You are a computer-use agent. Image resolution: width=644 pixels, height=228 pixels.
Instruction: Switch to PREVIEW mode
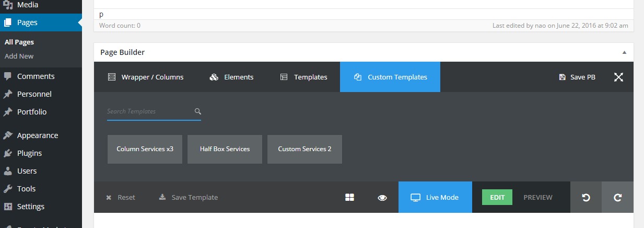537,197
